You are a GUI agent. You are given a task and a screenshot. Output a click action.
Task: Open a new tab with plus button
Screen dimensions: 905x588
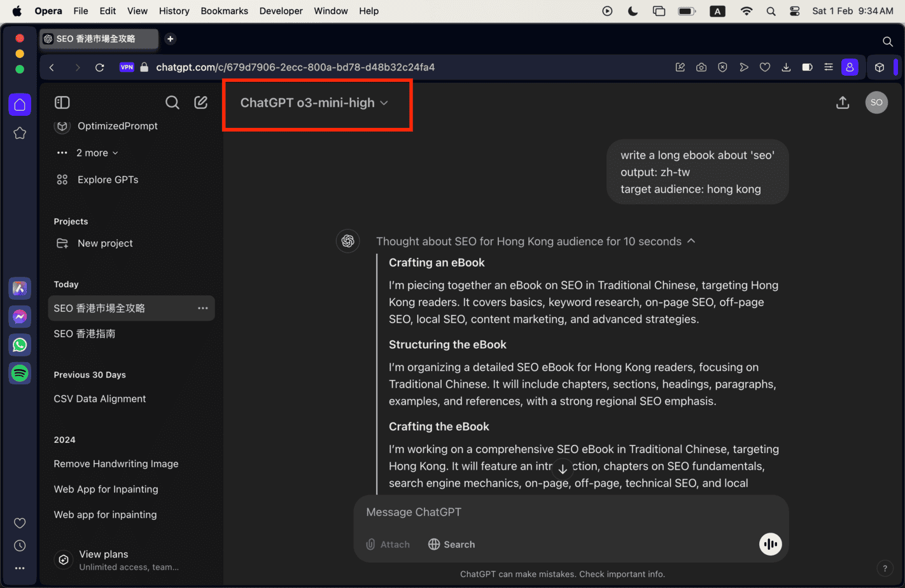170,39
